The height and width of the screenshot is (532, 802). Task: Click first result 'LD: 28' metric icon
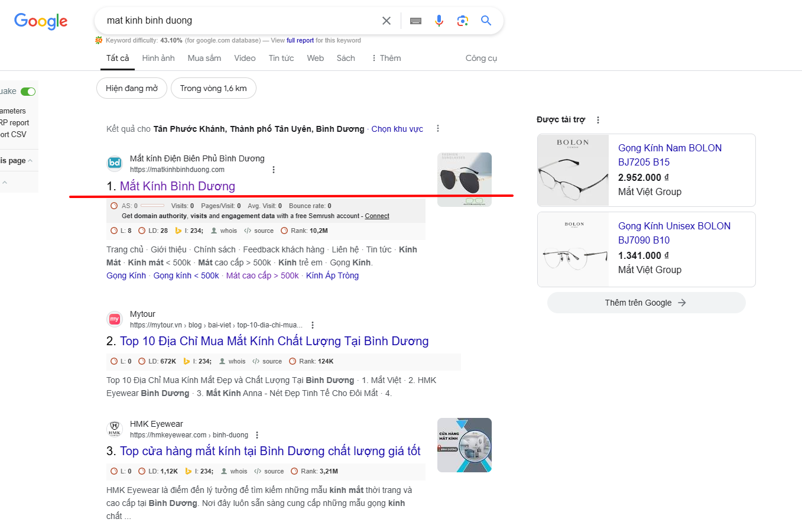(142, 231)
